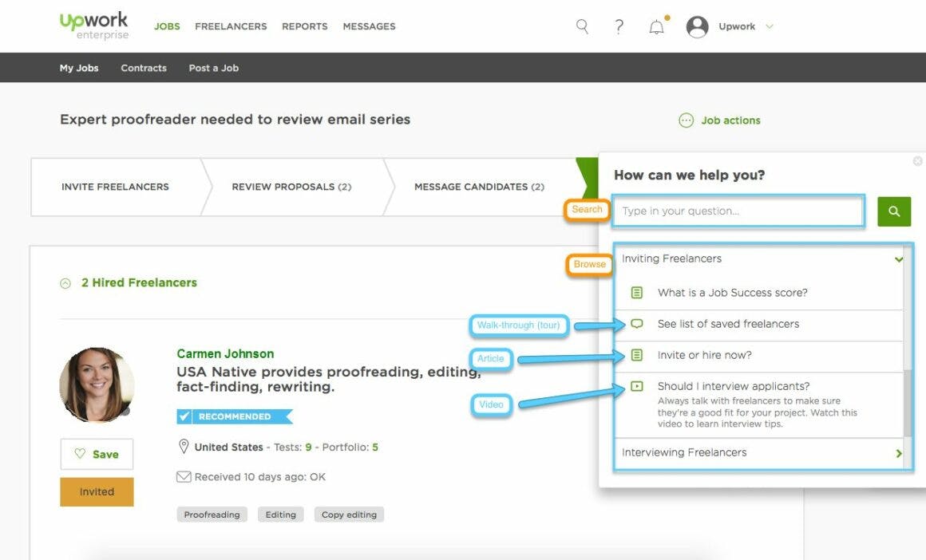The image size is (926, 560).
Task: Select the INVITE FREELANCERS step
Action: click(x=115, y=187)
